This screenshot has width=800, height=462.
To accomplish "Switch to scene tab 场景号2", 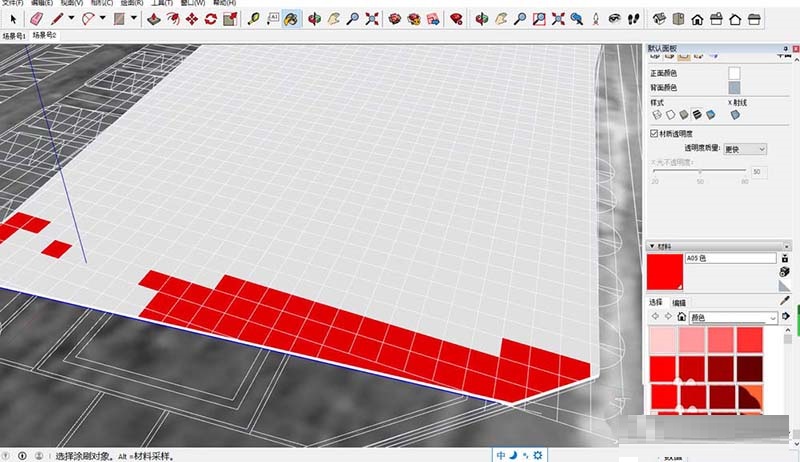I will click(44, 35).
